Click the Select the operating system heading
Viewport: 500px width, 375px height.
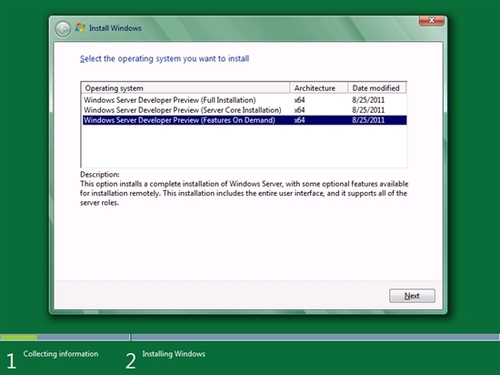164,59
